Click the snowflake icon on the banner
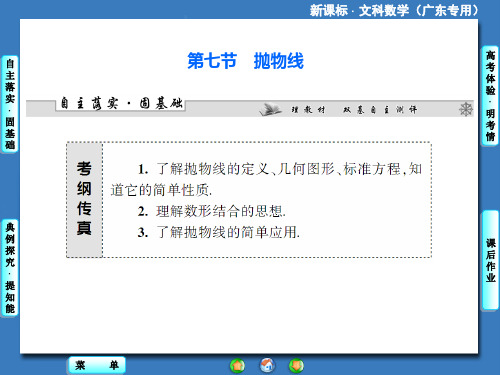This screenshot has width=500, height=375. (x=466, y=109)
